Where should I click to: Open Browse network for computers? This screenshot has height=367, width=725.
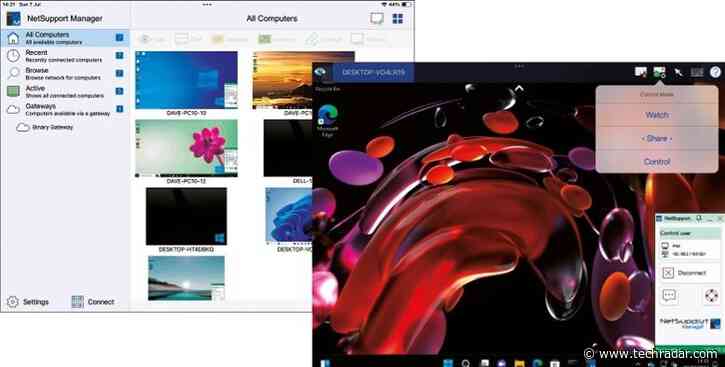tap(65, 73)
